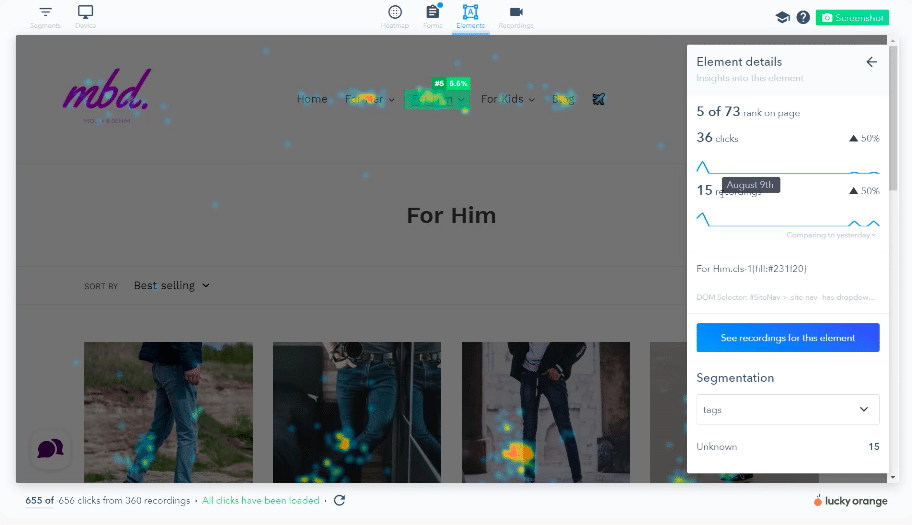Click the graduation cap tutorial icon
This screenshot has height=525, width=912.
[782, 17]
